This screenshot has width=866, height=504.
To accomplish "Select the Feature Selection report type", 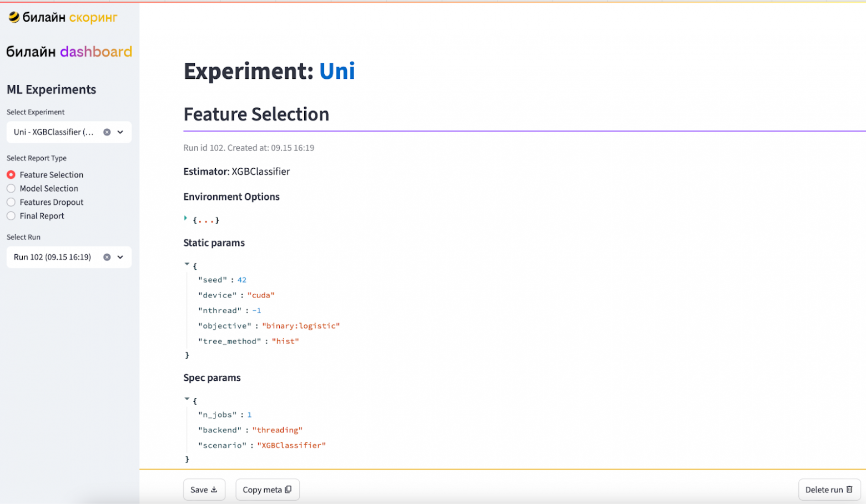I will [11, 175].
